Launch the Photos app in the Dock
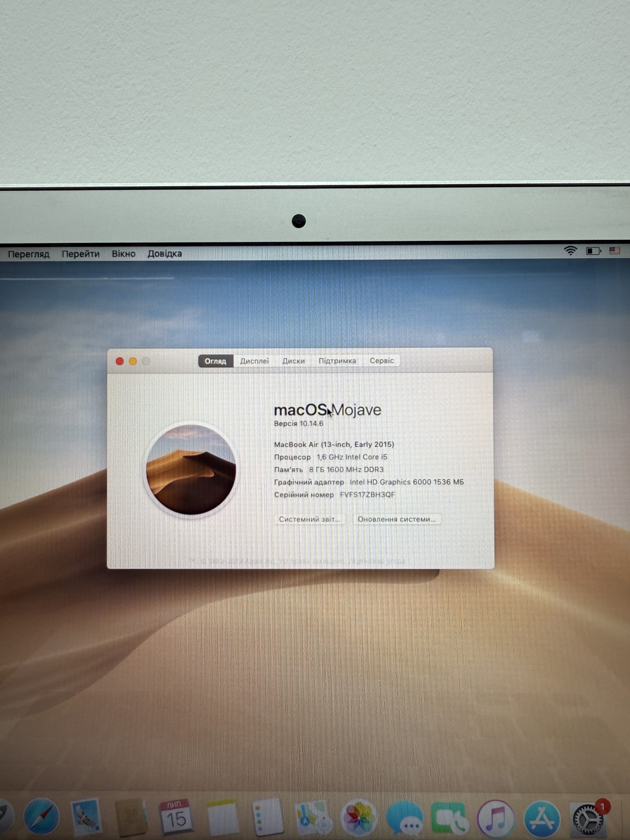Screen dimensions: 630x840 pos(359,817)
